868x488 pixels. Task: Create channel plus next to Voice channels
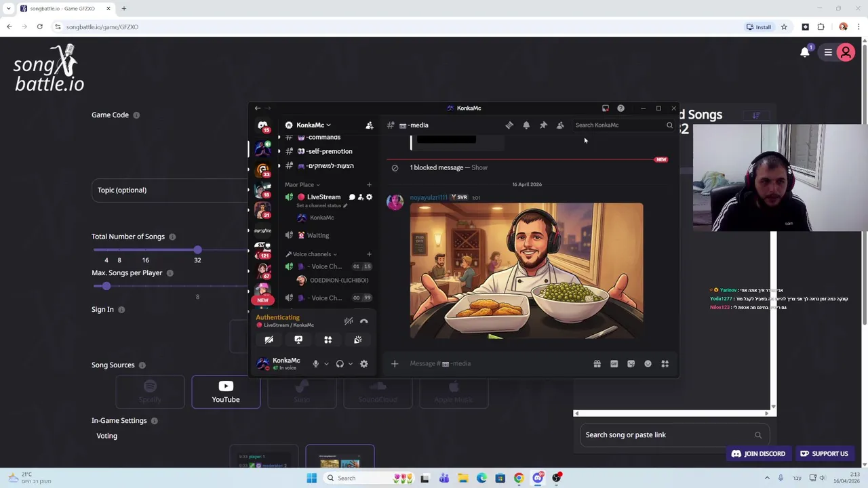[x=369, y=254]
